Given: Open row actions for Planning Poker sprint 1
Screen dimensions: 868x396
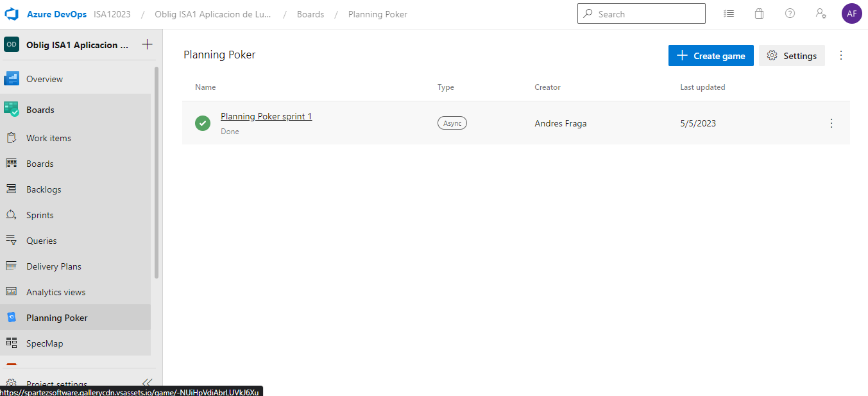Looking at the screenshot, I should pyautogui.click(x=831, y=123).
